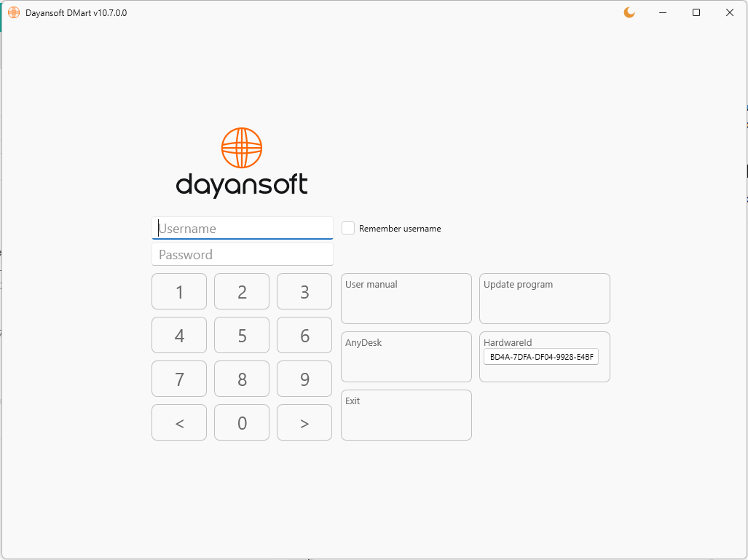Tap keypad digit 6

304,335
